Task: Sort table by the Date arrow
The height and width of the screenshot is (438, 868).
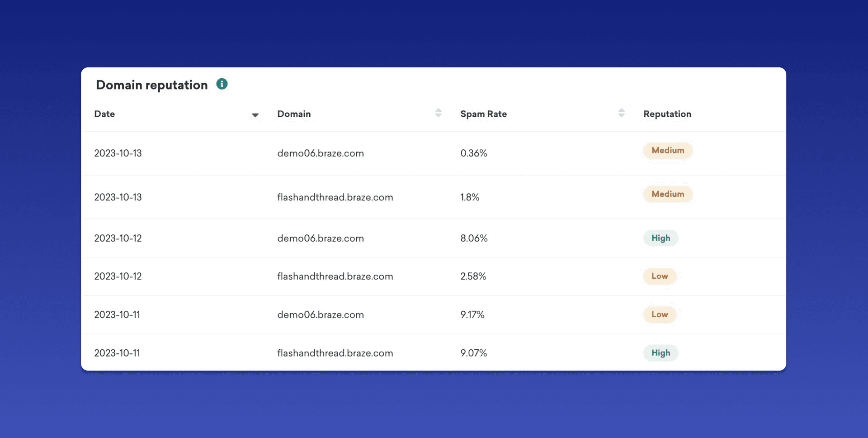Action: [255, 115]
